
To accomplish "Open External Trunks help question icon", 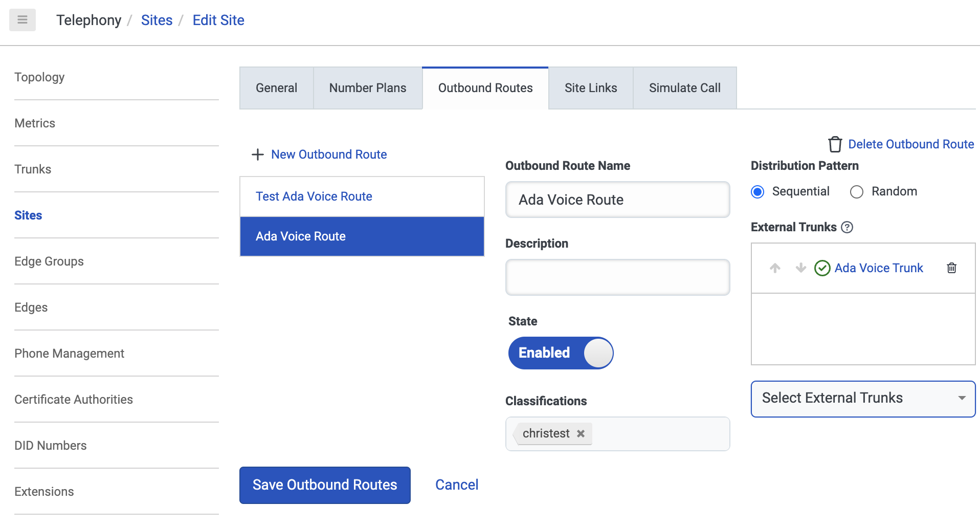I will (847, 227).
